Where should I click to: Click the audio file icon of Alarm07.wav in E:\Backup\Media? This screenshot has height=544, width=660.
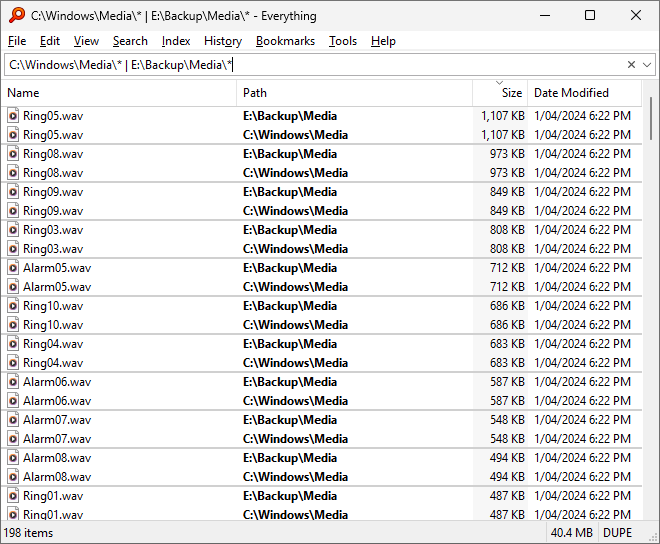click(x=13, y=420)
